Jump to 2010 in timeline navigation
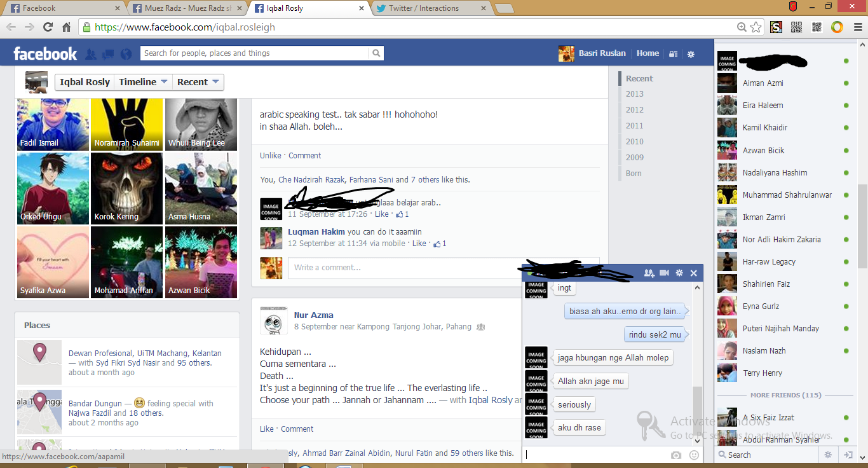The height and width of the screenshot is (468, 868). point(635,142)
